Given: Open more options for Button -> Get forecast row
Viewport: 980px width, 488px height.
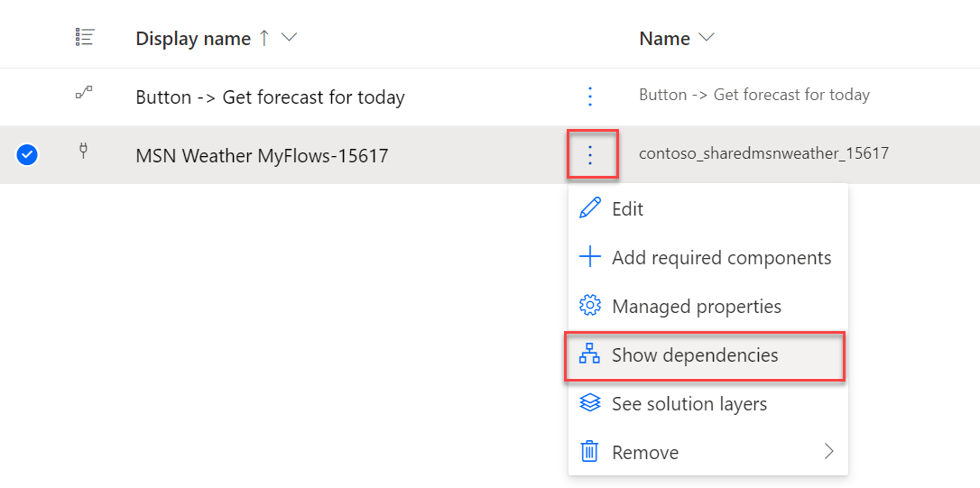Looking at the screenshot, I should (x=590, y=97).
